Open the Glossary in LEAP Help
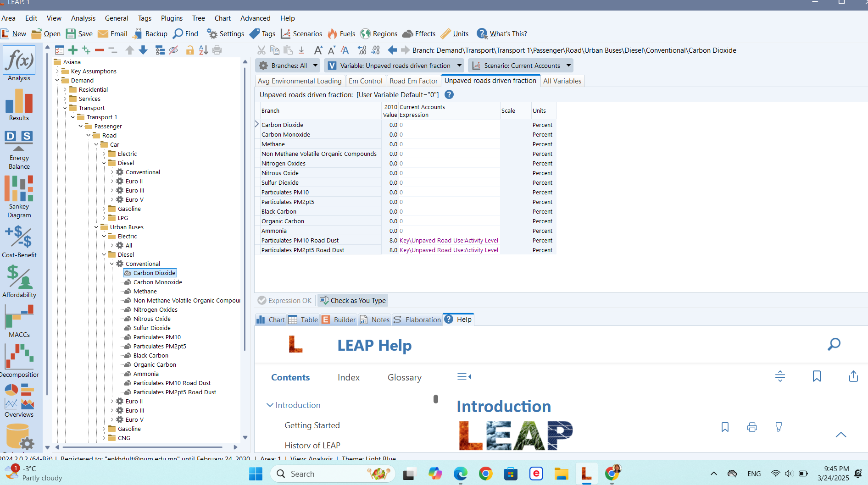The image size is (868, 485). (x=404, y=377)
